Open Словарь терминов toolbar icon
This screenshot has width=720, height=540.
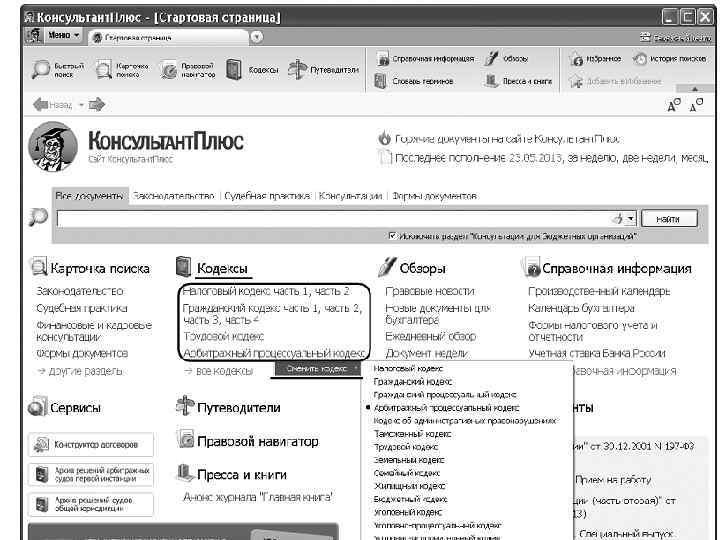coord(381,81)
